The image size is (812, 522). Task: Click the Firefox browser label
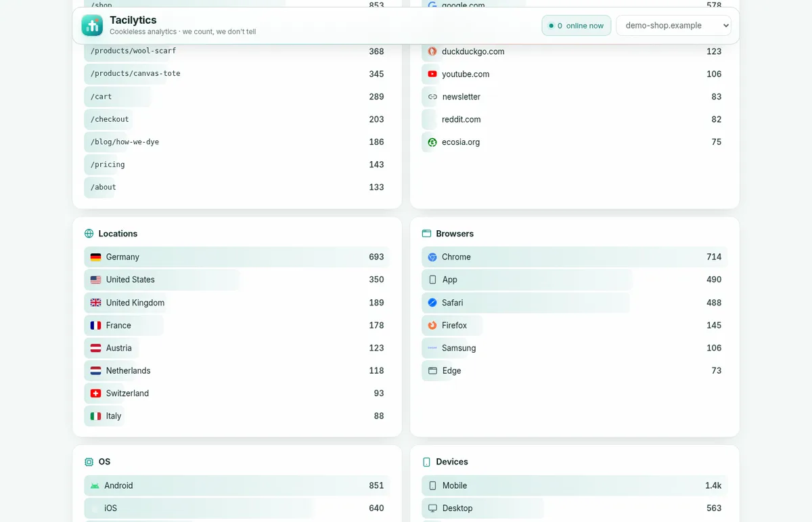[454, 326]
